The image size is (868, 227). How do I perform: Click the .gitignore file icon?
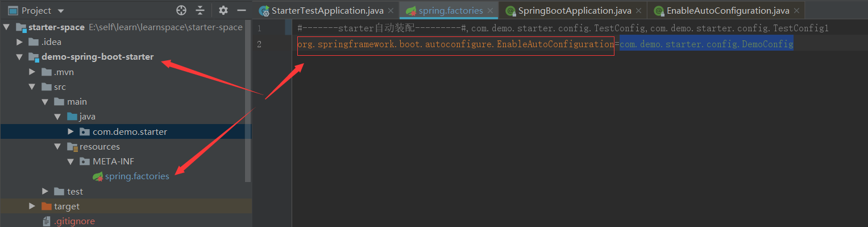coord(47,221)
